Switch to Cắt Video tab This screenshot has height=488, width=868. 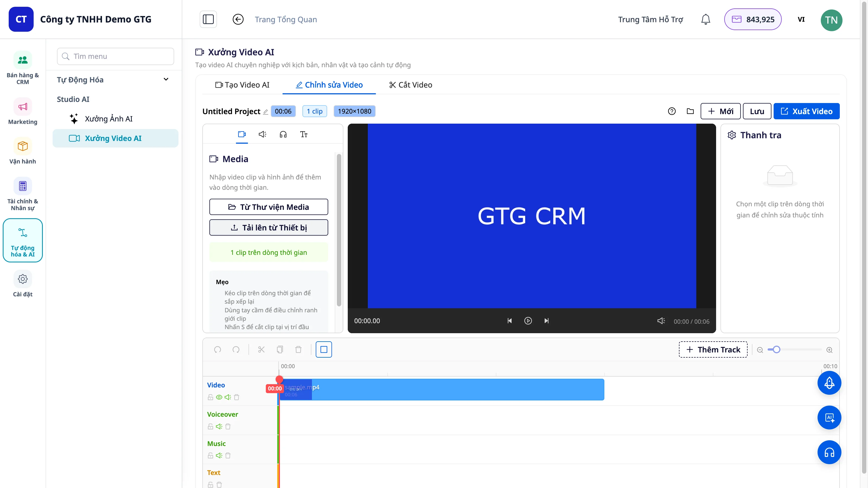click(410, 85)
